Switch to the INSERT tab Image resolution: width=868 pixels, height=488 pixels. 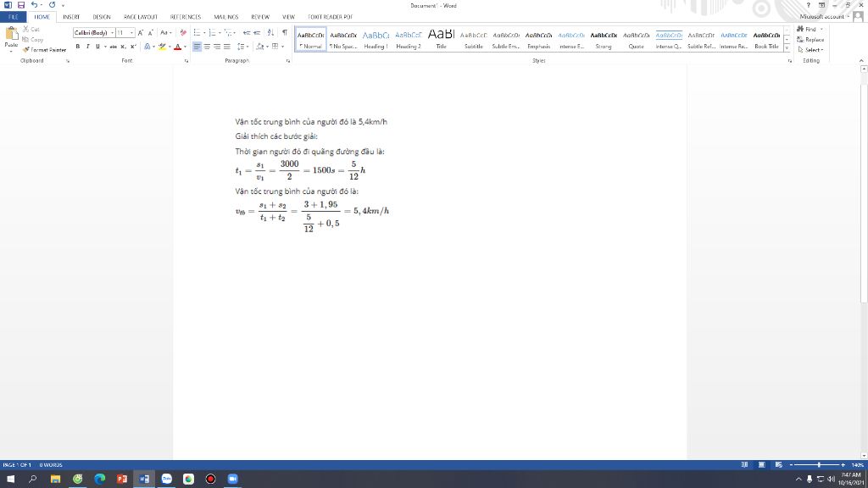coord(71,17)
